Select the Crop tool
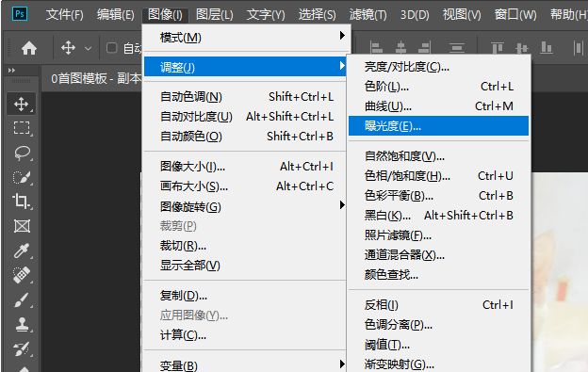Image resolution: width=588 pixels, height=372 pixels. (22, 202)
